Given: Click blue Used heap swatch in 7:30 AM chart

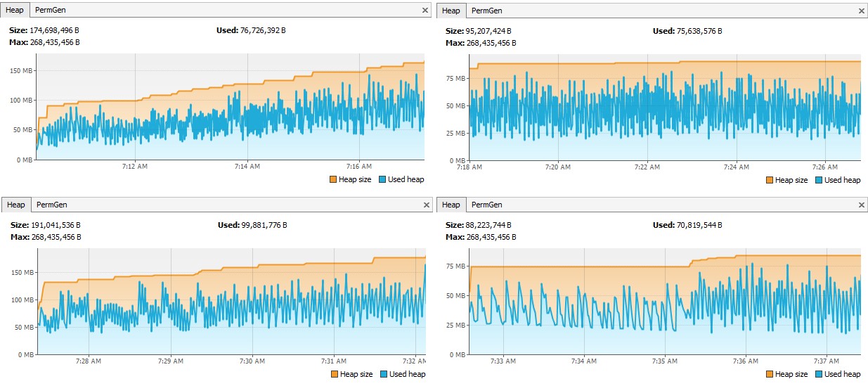Looking at the screenshot, I should [383, 375].
